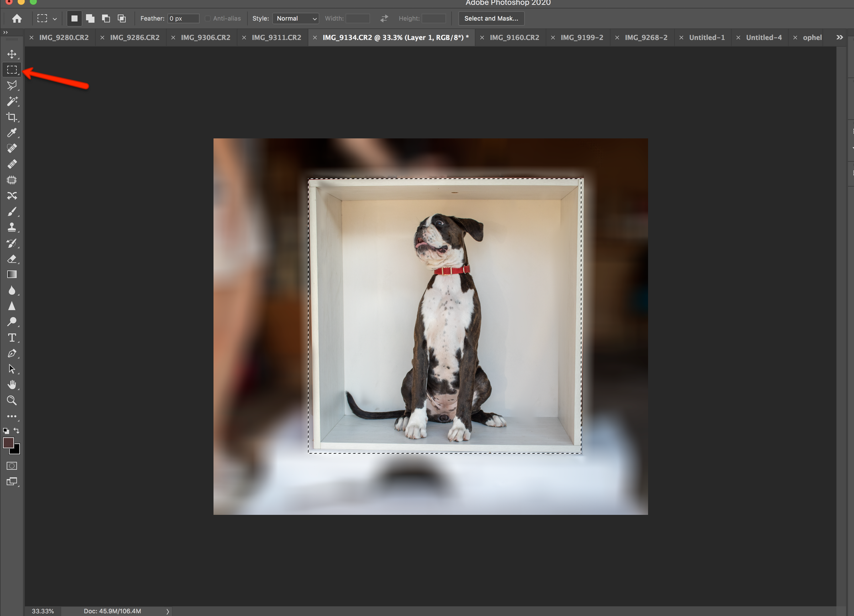
Task: Click the 33.33% zoom percentage field
Action: (42, 611)
